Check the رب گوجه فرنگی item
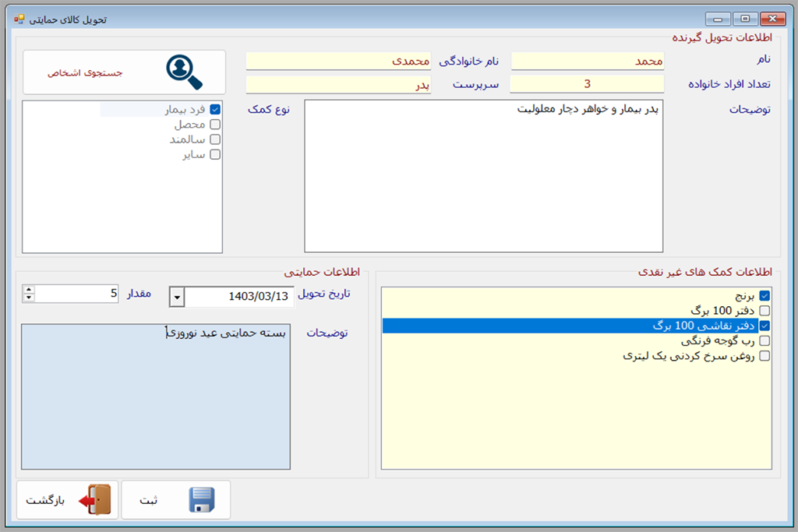The height and width of the screenshot is (532, 798). click(764, 340)
